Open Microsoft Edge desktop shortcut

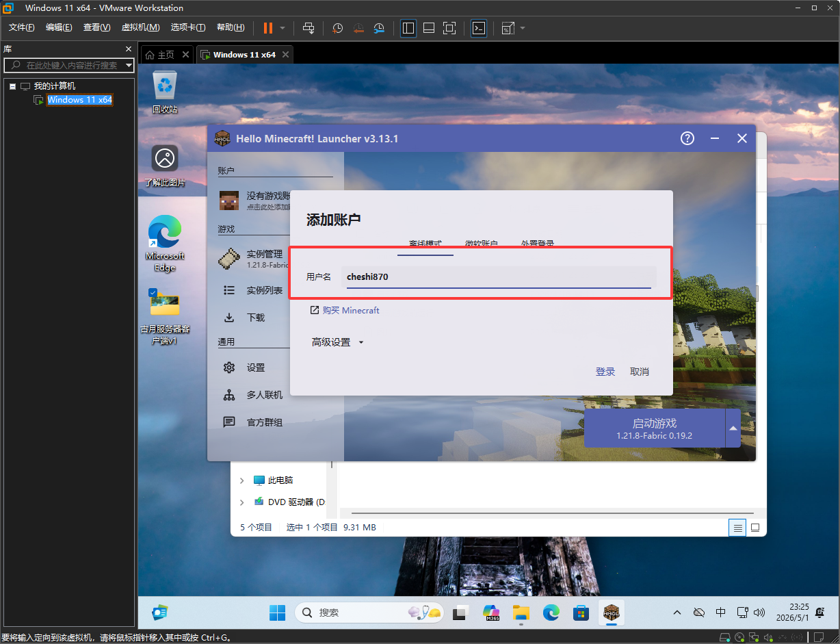tap(165, 244)
